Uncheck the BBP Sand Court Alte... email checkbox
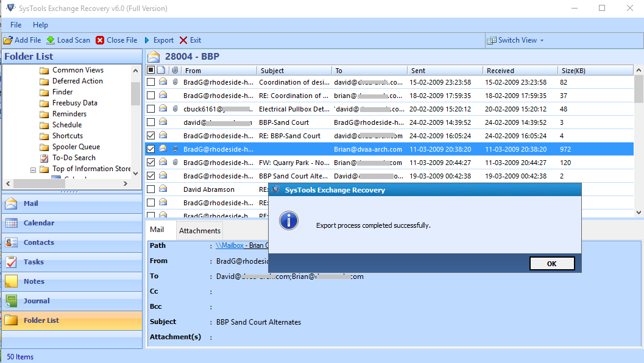This screenshot has width=644, height=363. point(150,176)
